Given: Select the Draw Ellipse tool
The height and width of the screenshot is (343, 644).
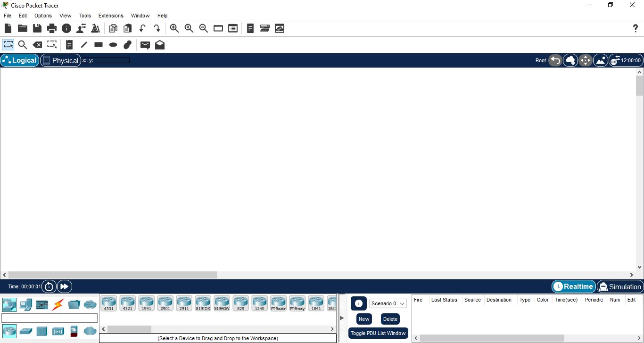Looking at the screenshot, I should tap(113, 45).
